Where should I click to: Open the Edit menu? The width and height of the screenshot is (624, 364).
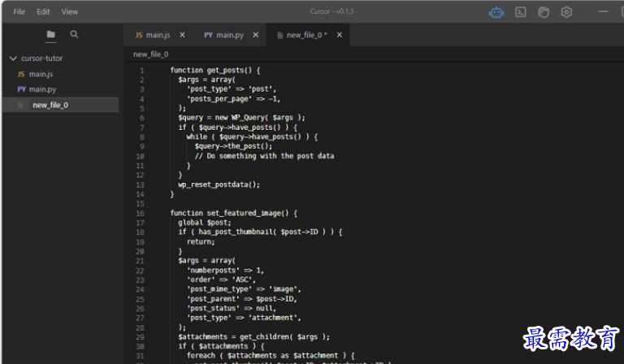point(43,11)
